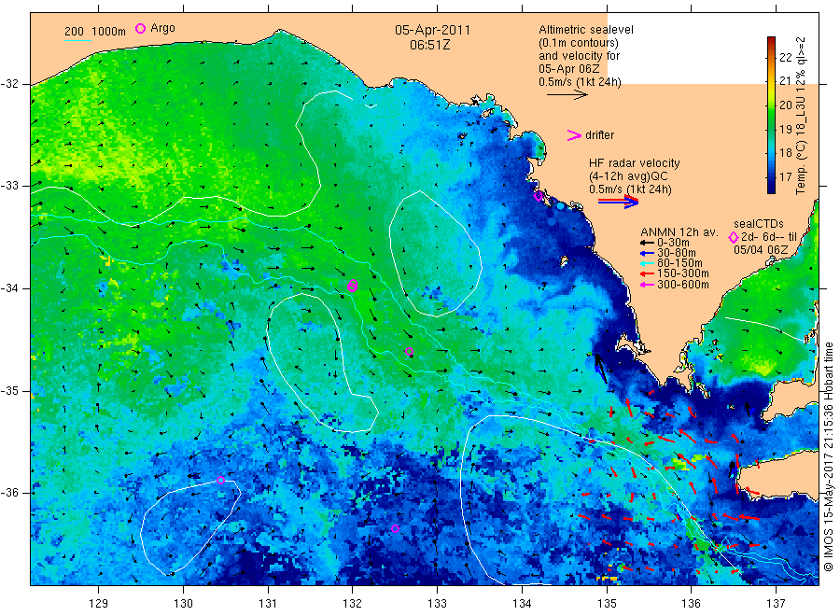Click the cyan 200m isobath legend line
This screenshot has width=840, height=616.
point(77,41)
